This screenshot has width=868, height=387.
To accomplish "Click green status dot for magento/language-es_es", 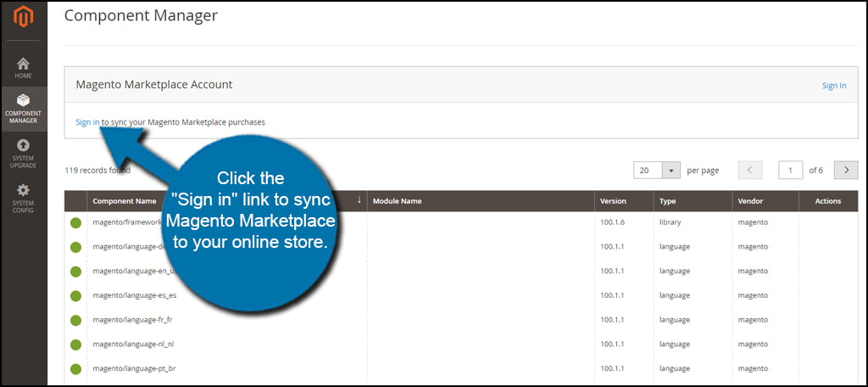I will coord(75,296).
